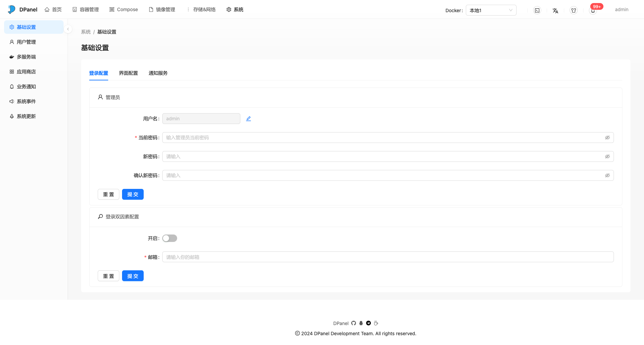The image size is (644, 345).
Task: Click the Telegram icon in footer
Action: 368,323
